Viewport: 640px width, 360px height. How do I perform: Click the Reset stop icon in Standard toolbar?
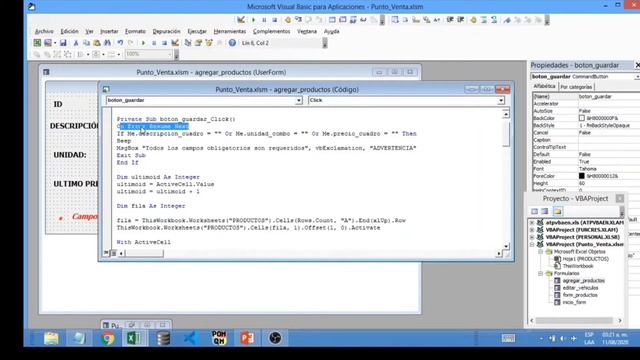[x=164, y=43]
